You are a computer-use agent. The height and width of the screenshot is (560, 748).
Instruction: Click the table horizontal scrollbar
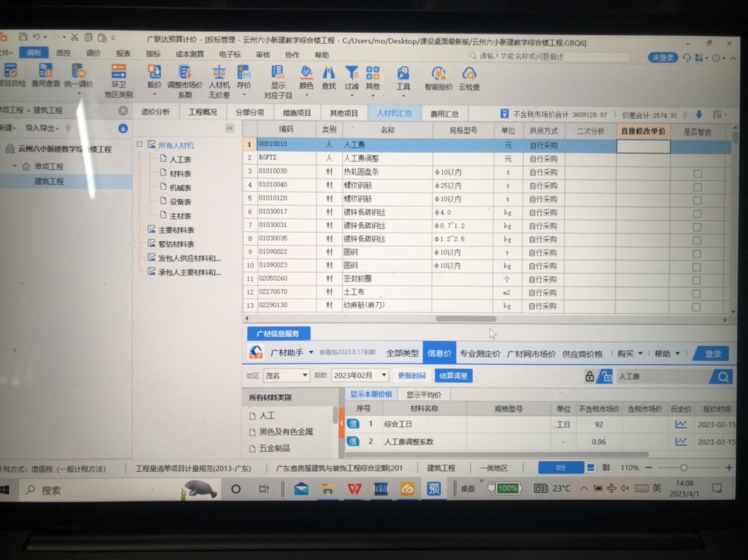click(466, 319)
